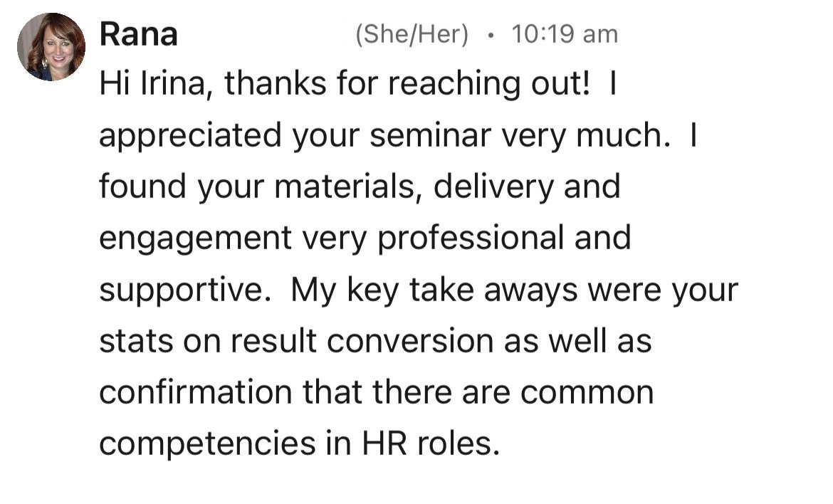The image size is (833, 504).
Task: Click the word "engagement" in message
Action: pyautogui.click(x=195, y=238)
